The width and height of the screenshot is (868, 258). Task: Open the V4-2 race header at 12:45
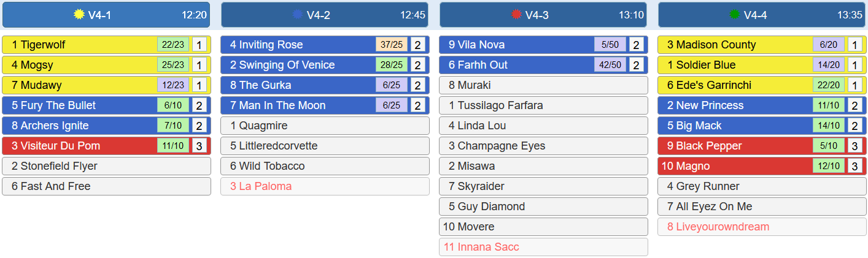point(325,15)
